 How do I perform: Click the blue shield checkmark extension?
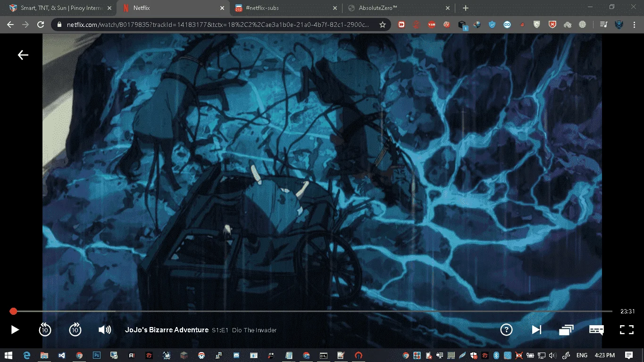(x=492, y=25)
